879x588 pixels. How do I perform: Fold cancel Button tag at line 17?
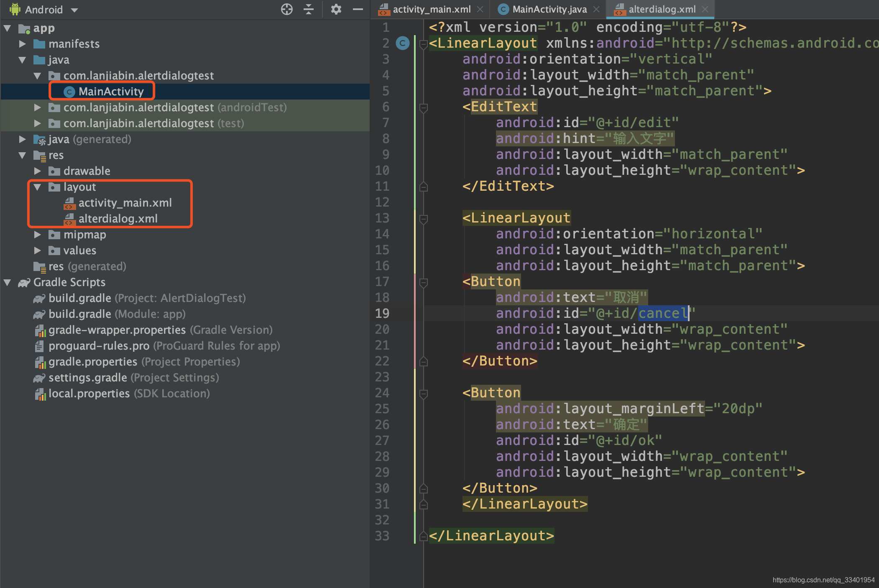[423, 283]
